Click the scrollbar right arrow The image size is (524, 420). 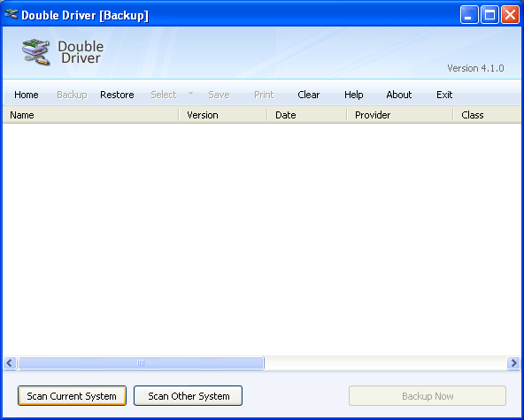coord(513,363)
